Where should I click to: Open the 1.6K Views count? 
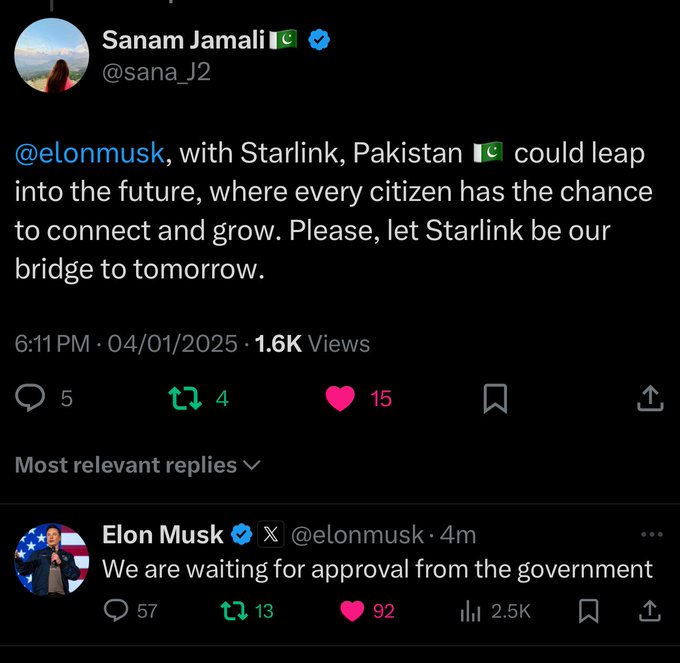312,344
